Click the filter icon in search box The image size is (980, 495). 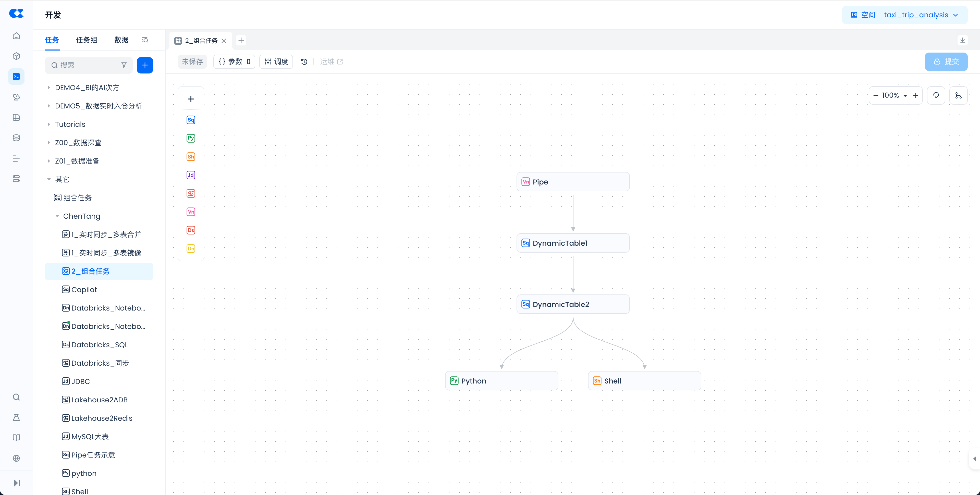click(124, 65)
